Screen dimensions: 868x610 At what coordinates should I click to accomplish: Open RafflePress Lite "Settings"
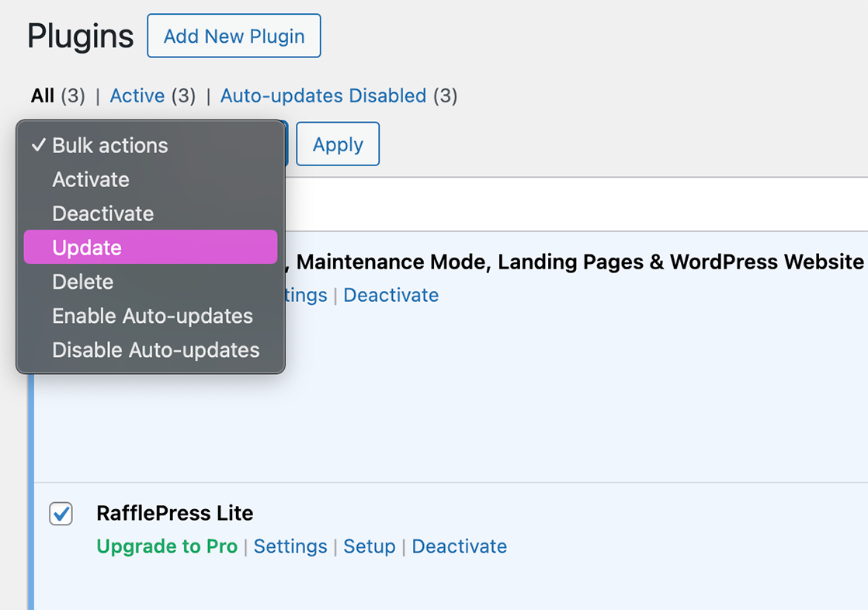pyautogui.click(x=290, y=546)
